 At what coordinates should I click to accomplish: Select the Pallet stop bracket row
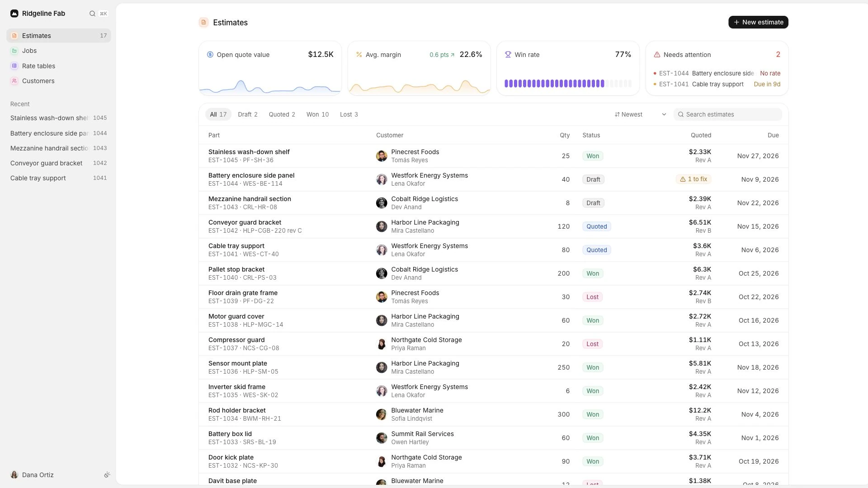tap(494, 273)
